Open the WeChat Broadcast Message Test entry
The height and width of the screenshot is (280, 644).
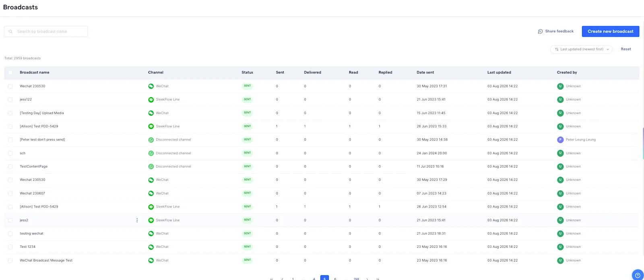46,261
